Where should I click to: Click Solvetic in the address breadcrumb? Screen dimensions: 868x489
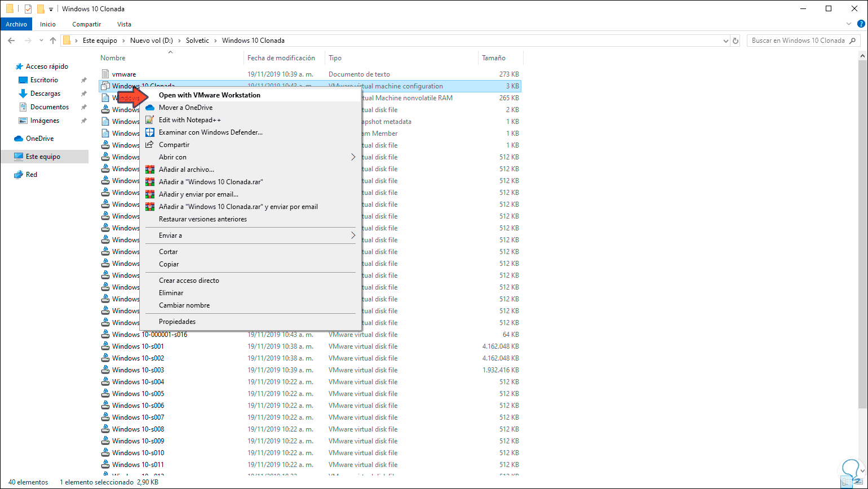[197, 41]
